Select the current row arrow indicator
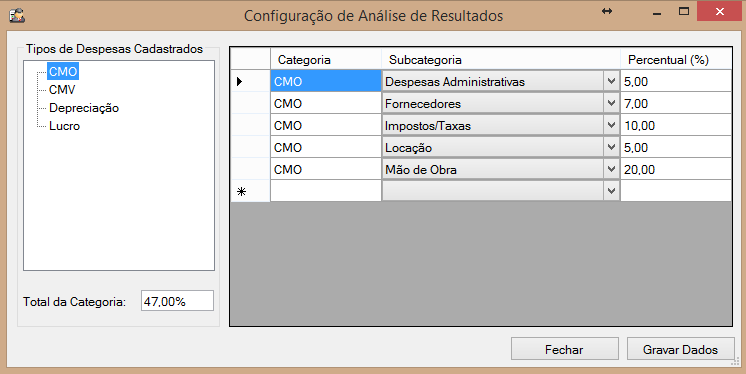 pos(240,82)
